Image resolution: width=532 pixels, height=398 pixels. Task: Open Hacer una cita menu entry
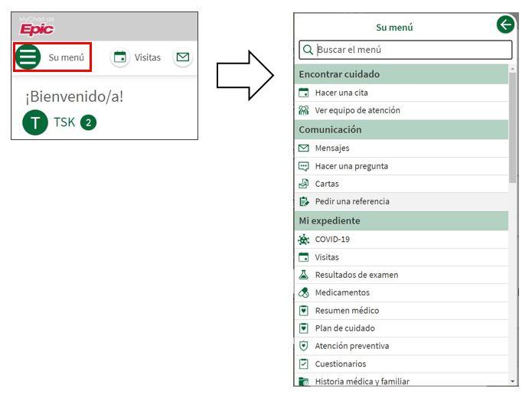coord(401,93)
